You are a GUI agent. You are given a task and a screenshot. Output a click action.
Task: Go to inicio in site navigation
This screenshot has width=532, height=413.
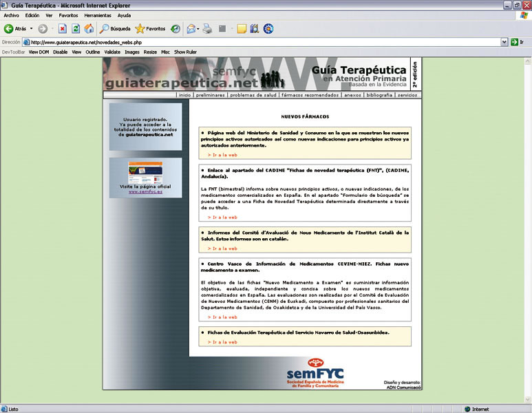pos(185,95)
